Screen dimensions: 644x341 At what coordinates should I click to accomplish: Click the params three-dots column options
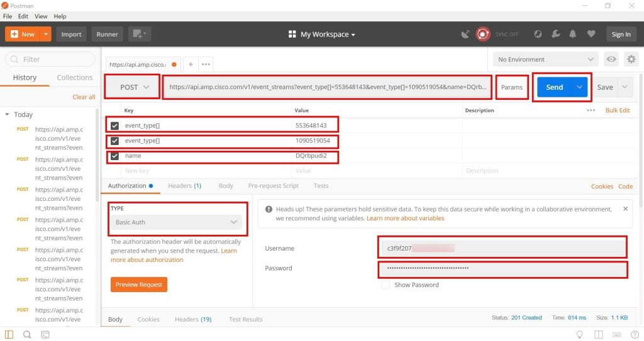click(x=591, y=111)
